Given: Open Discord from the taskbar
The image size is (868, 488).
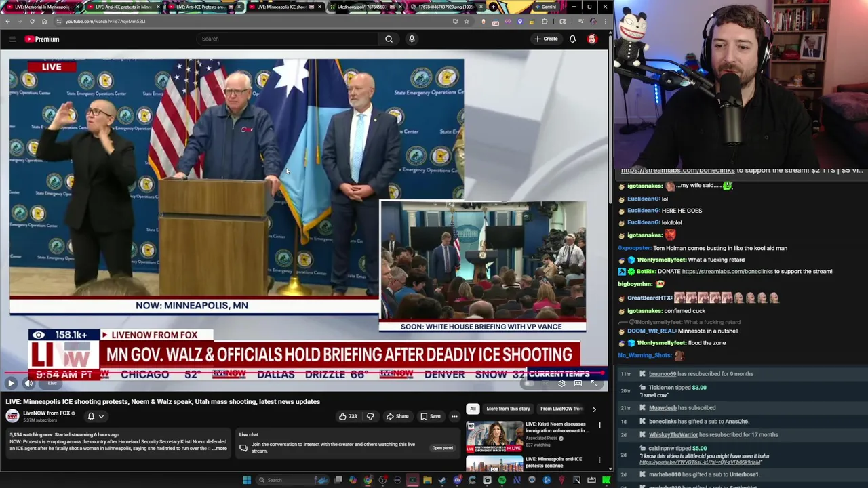Looking at the screenshot, I should [457, 480].
